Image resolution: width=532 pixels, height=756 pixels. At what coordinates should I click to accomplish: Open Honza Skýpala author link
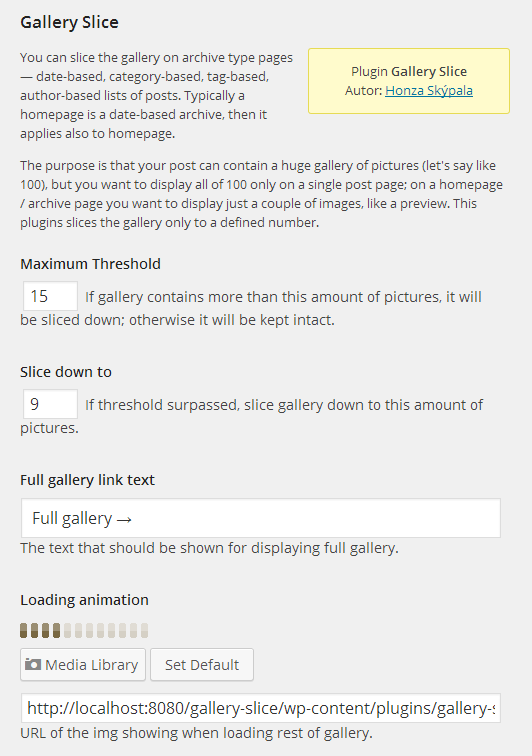[x=429, y=90]
